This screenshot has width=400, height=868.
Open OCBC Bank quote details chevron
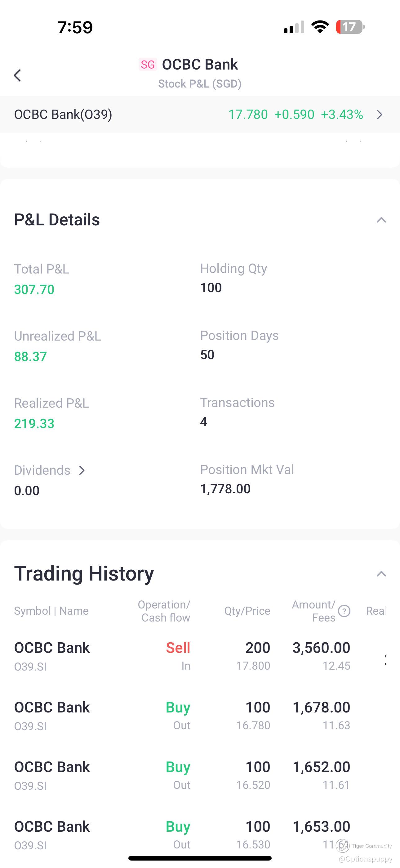[380, 115]
